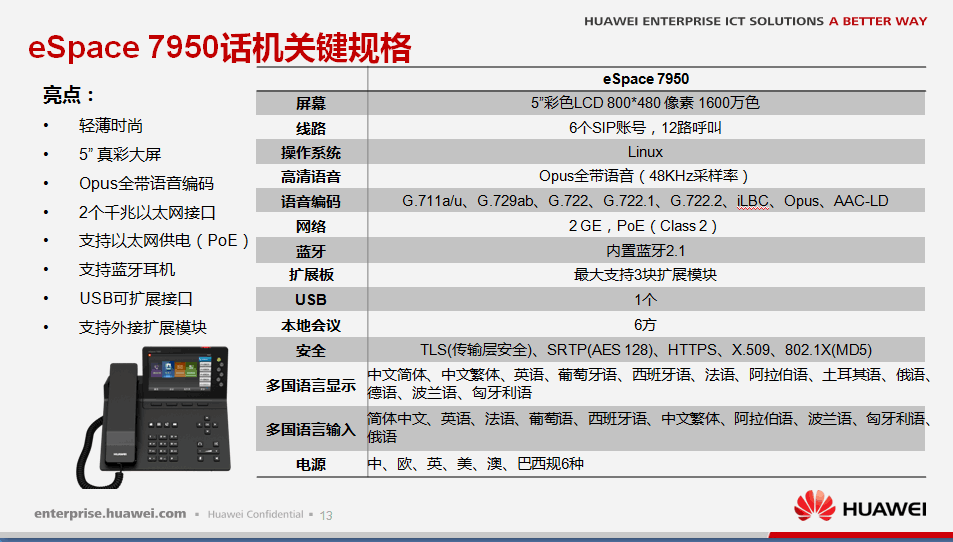Open the enterprise.huawei.com link

(110, 513)
